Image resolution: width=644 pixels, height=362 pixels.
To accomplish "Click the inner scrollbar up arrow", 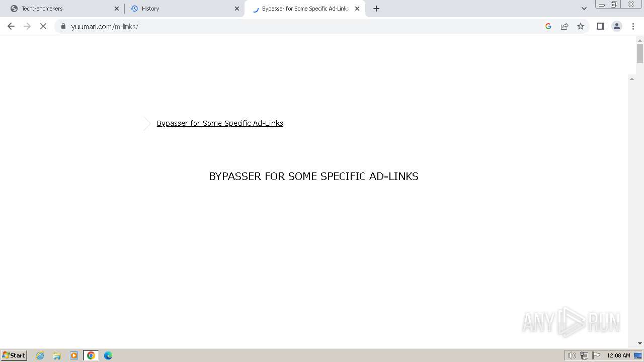I will point(632,79).
